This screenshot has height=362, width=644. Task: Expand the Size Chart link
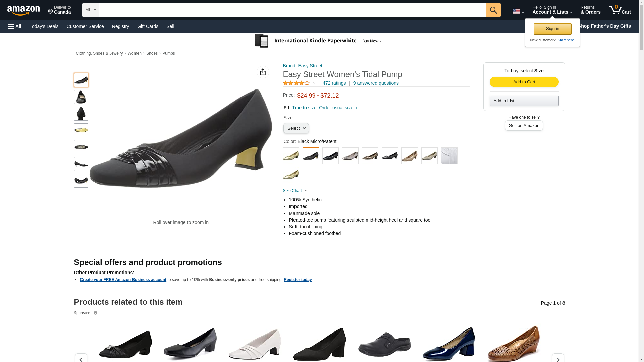click(295, 191)
